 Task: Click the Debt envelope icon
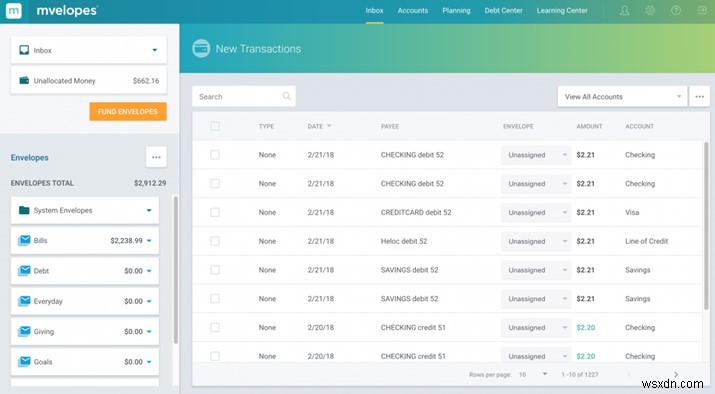24,271
